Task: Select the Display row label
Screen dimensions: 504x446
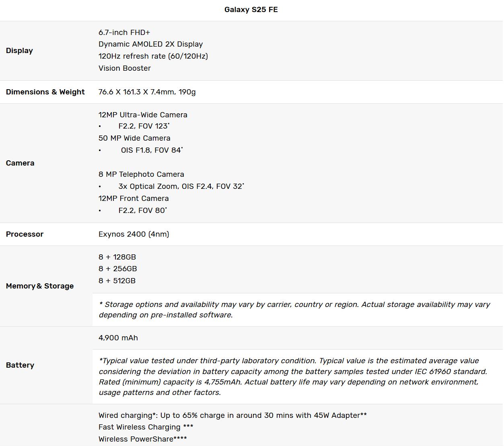Action: coord(19,51)
